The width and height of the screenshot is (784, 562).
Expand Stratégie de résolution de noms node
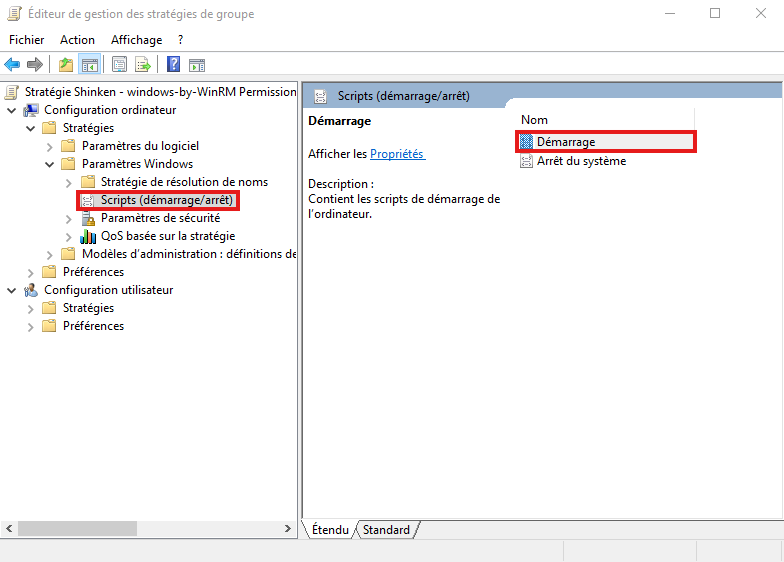pos(69,182)
